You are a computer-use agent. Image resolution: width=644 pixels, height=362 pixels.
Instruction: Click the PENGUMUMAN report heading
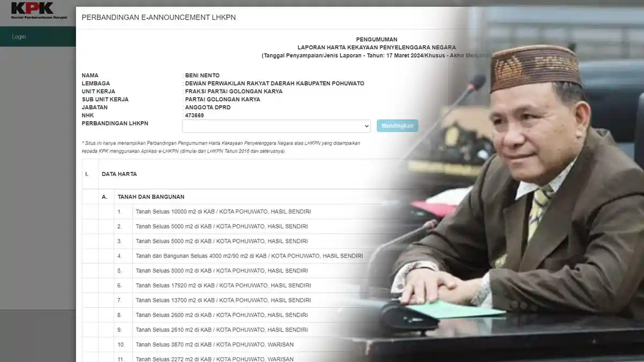click(x=377, y=39)
